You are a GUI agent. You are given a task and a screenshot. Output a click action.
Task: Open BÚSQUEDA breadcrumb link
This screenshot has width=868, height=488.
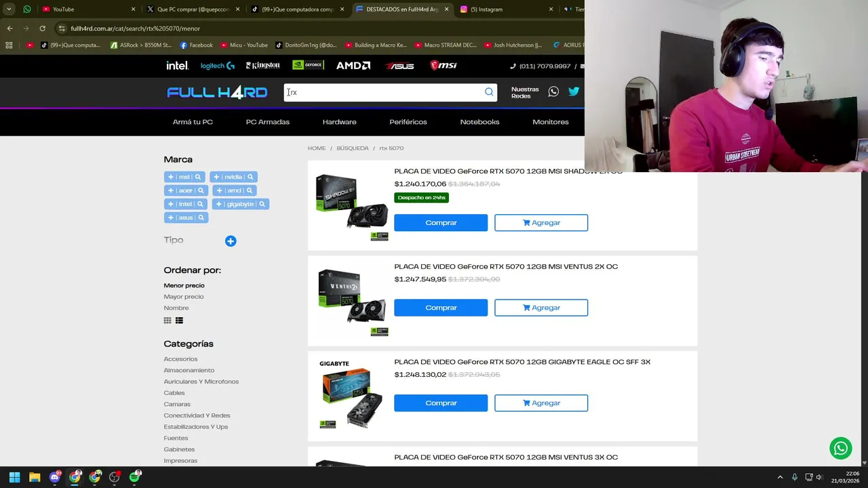click(x=353, y=148)
